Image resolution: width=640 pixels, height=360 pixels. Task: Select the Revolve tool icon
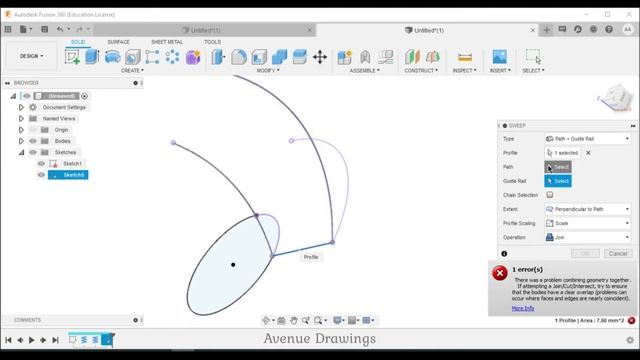pyautogui.click(x=112, y=57)
